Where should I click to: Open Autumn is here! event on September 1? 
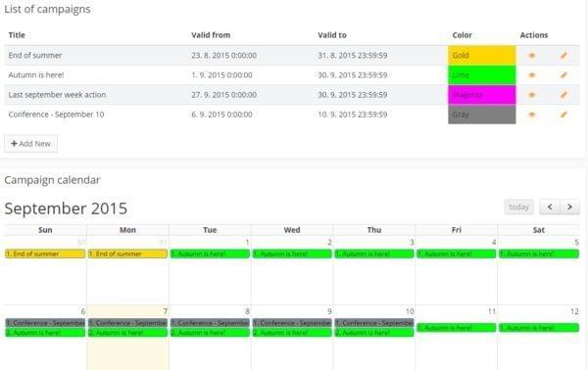pos(210,254)
